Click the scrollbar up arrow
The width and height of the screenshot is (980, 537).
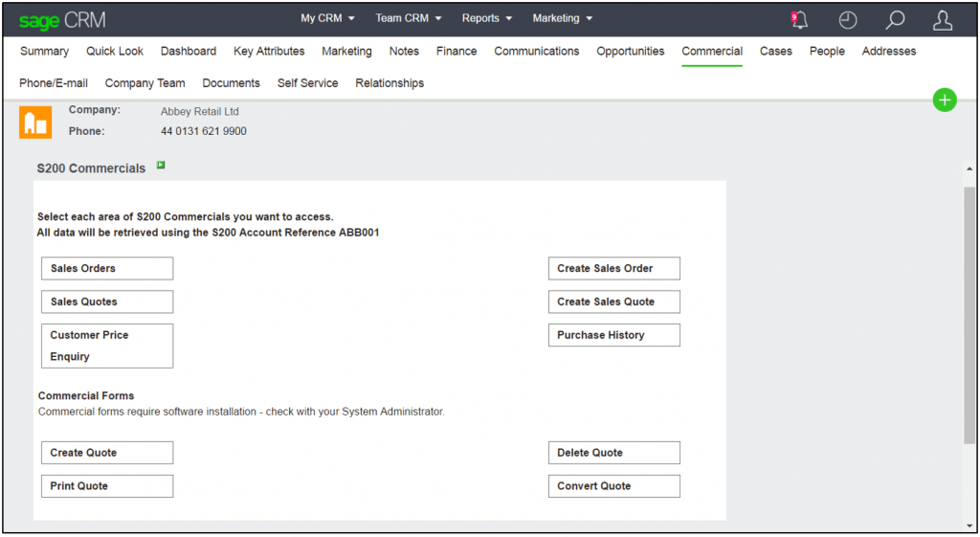pyautogui.click(x=969, y=168)
